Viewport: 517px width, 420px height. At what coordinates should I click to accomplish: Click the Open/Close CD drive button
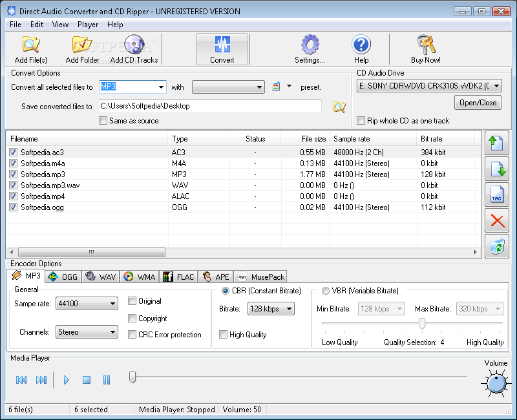click(x=478, y=103)
